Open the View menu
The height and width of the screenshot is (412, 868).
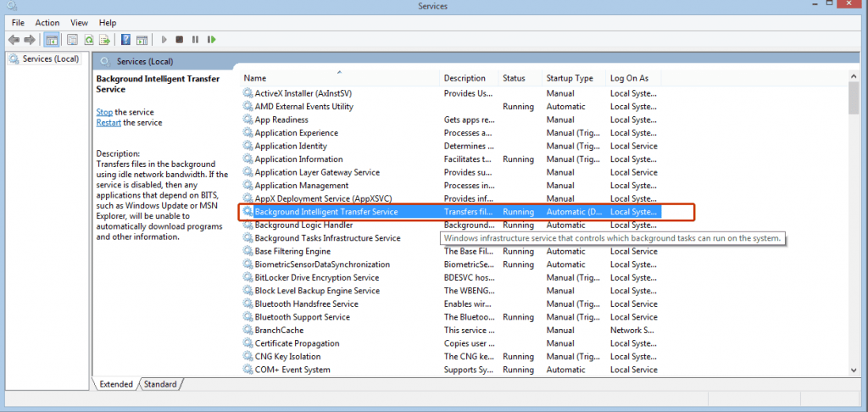pos(79,23)
